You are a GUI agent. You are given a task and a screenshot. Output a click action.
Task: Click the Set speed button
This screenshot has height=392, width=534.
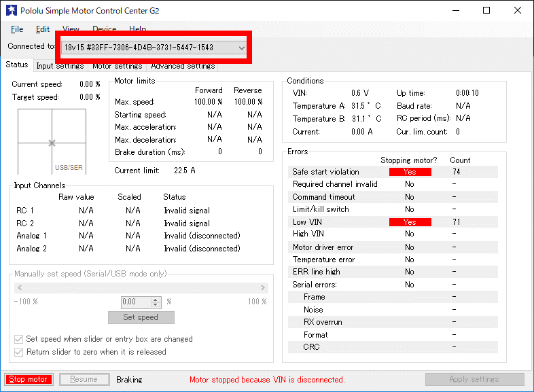tap(141, 317)
